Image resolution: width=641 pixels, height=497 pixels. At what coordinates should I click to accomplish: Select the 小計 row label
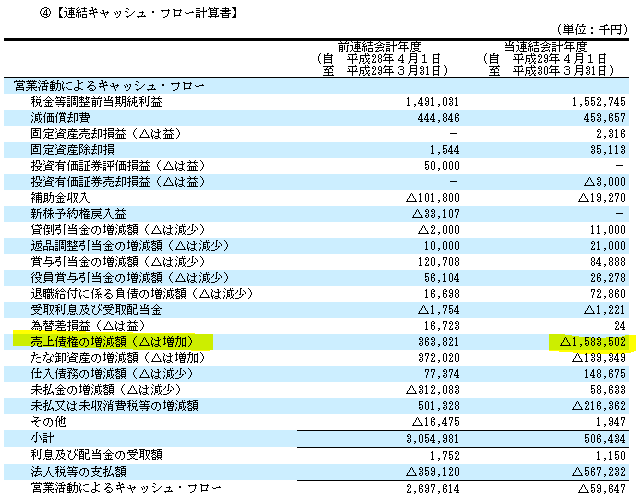(42, 438)
